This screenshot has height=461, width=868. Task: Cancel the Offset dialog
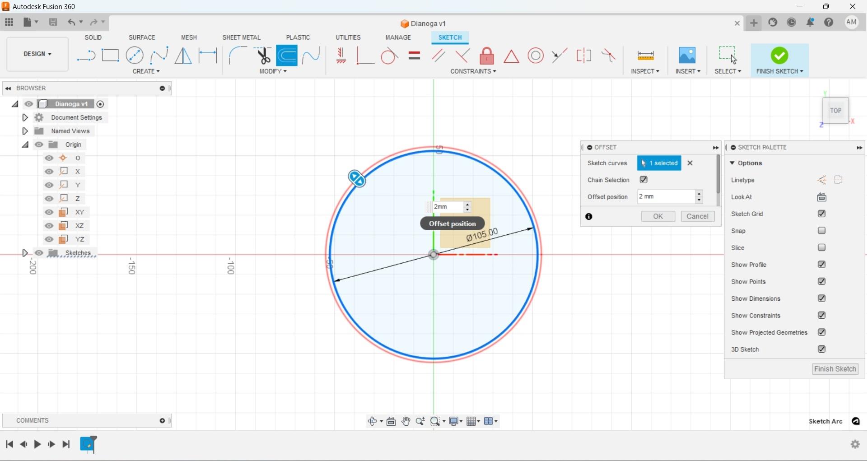coord(697,216)
